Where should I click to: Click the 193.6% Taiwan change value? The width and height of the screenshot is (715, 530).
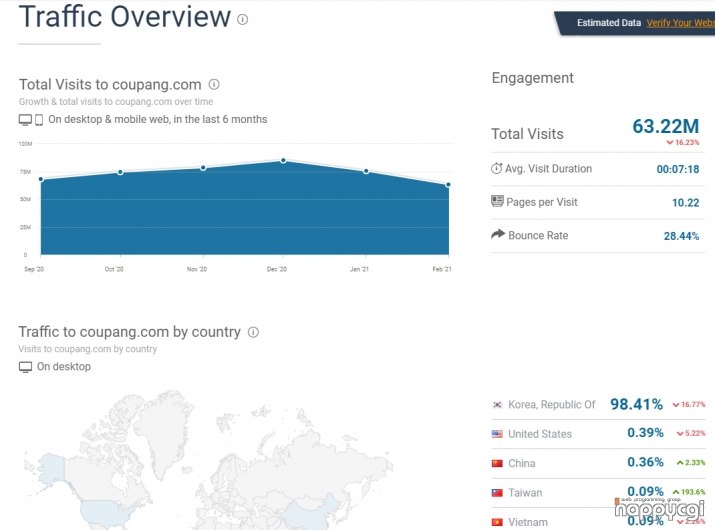point(693,492)
